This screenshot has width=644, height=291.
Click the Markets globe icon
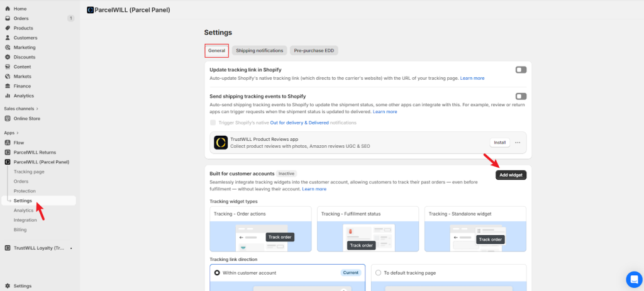(x=8, y=76)
